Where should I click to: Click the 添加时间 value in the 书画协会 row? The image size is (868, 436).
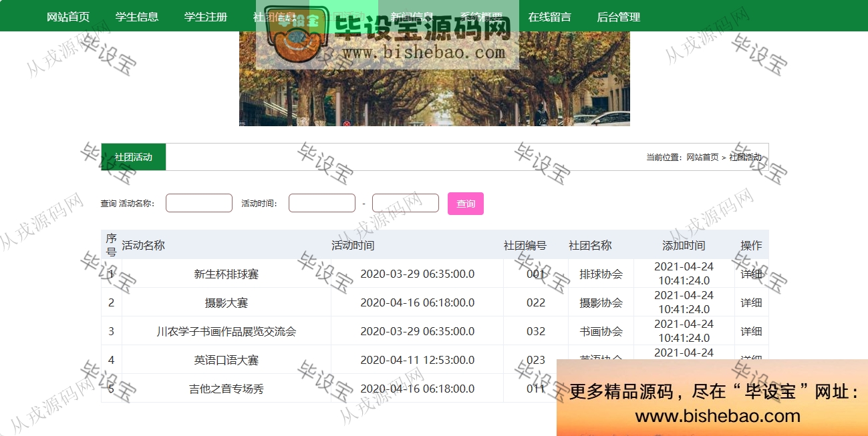point(684,331)
